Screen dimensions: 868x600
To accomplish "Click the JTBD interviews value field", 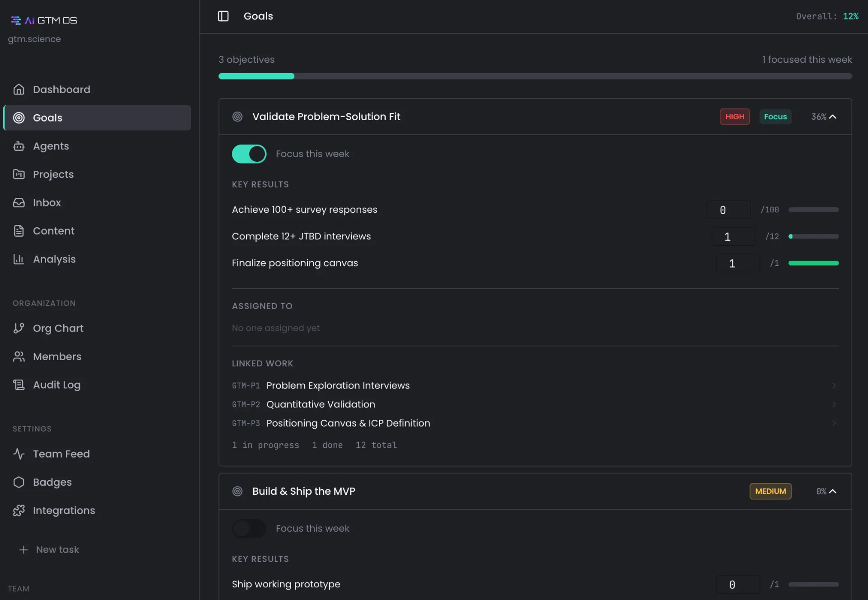I will pyautogui.click(x=733, y=236).
